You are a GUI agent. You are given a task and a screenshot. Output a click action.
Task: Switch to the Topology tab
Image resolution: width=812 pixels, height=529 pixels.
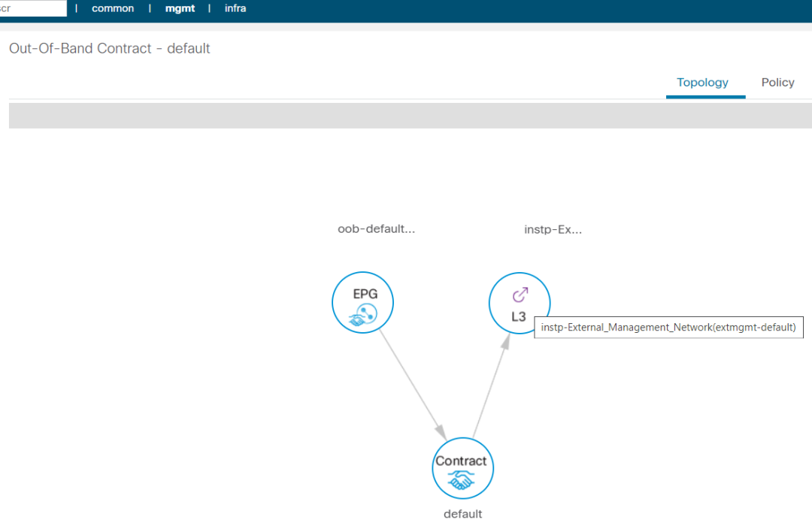pyautogui.click(x=702, y=83)
